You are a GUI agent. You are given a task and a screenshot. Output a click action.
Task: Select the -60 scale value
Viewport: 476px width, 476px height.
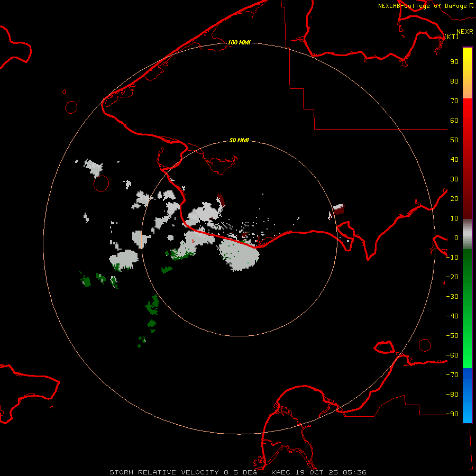[452, 355]
